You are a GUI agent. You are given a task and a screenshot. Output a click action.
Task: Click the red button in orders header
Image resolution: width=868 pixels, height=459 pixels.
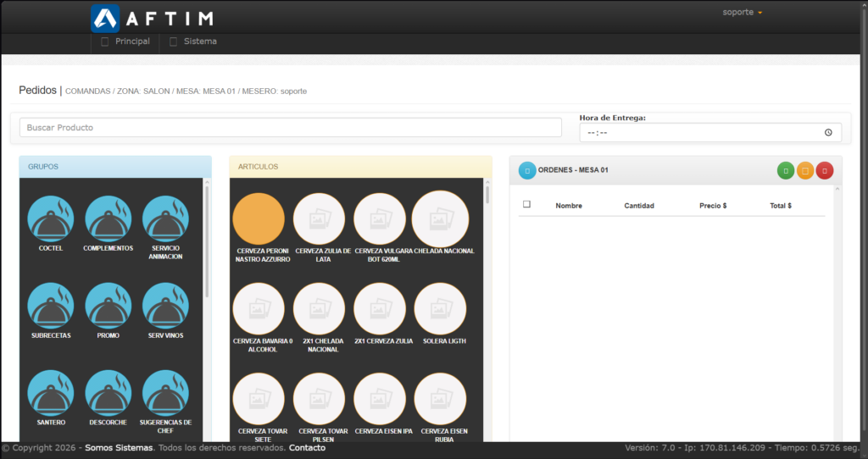[x=825, y=170]
